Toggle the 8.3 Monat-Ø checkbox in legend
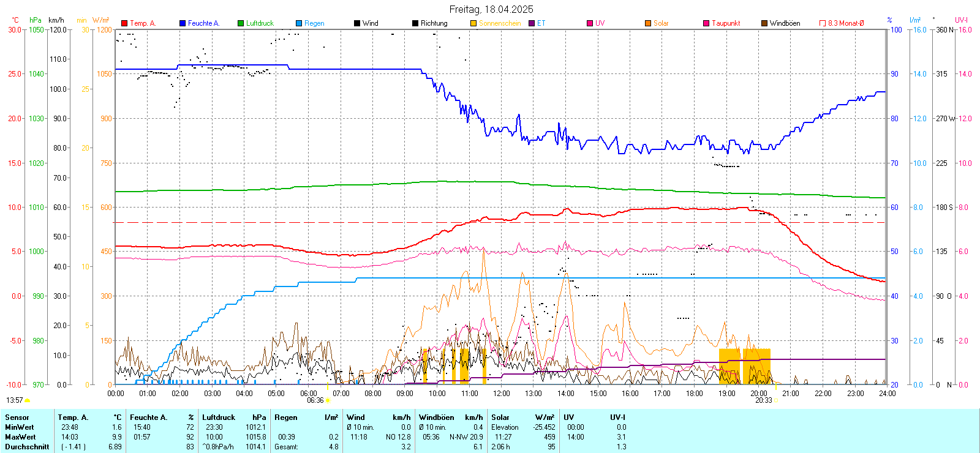This screenshot has width=980, height=453. tap(823, 23)
